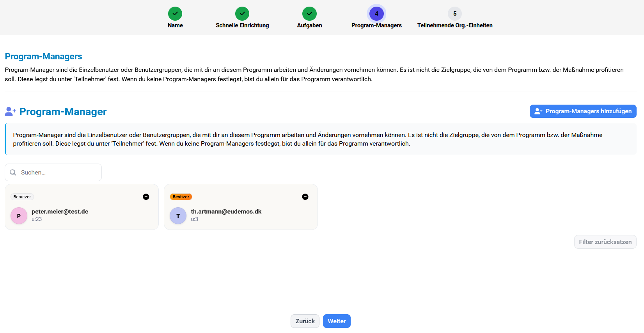This screenshot has width=644, height=333.
Task: Click the Aufgaben step checkmark circle
Action: click(309, 14)
